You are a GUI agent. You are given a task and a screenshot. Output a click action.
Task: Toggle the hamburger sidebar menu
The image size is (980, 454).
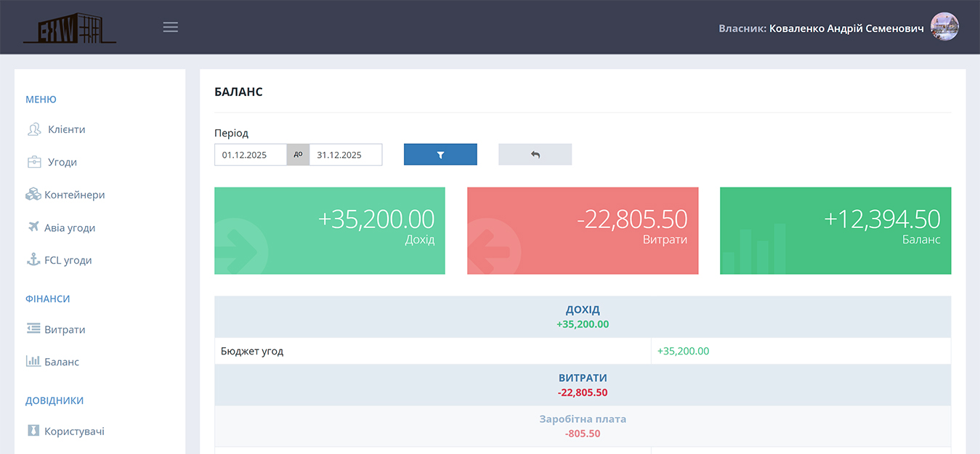170,28
